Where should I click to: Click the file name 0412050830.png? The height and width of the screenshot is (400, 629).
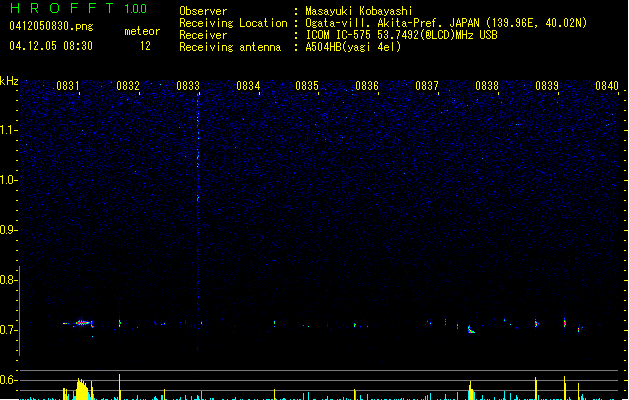[51, 26]
